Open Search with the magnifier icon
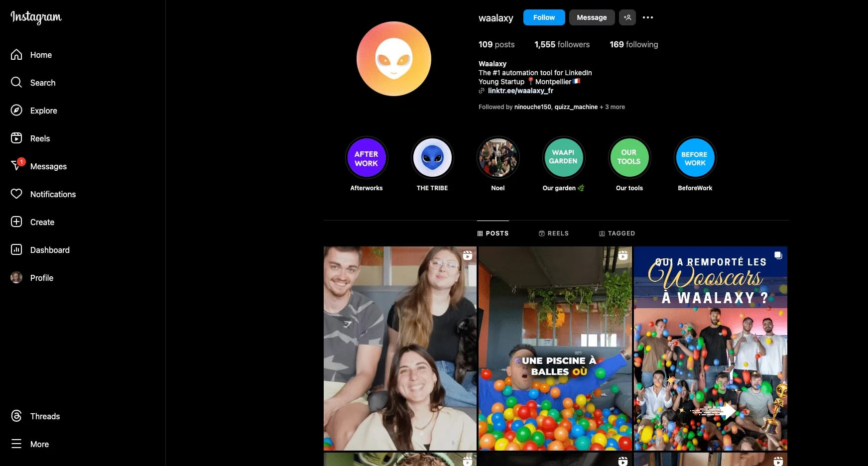868x466 pixels. pyautogui.click(x=16, y=83)
